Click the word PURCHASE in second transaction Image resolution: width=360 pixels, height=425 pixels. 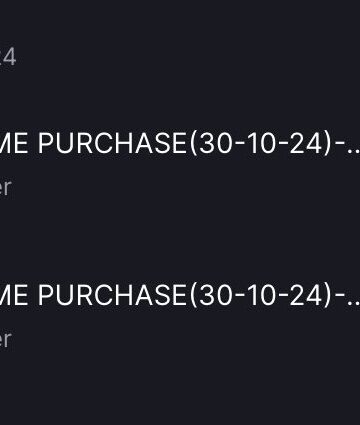coord(113,295)
